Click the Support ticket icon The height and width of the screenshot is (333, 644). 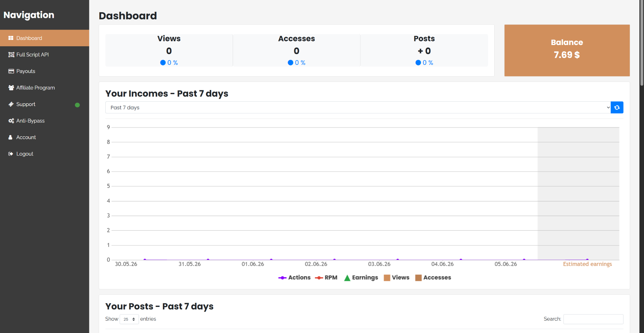11,104
